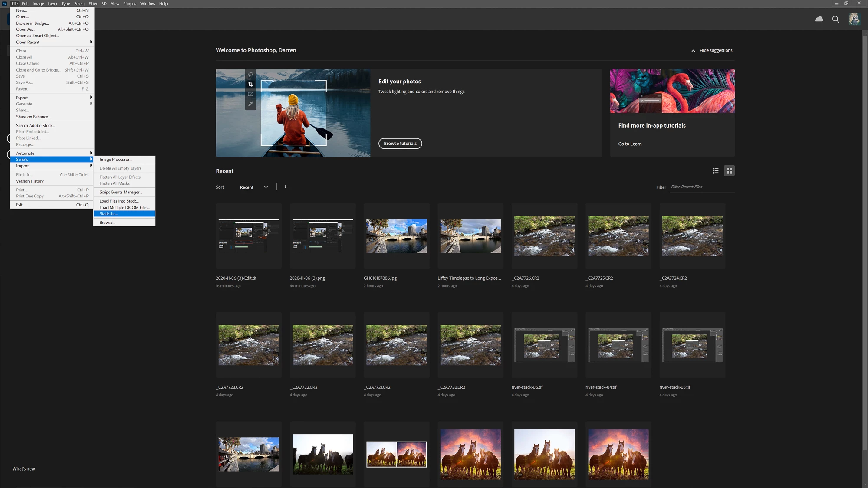Click the Photoshop logo icon
Screen dimensions: 868x488
(x=4, y=3)
